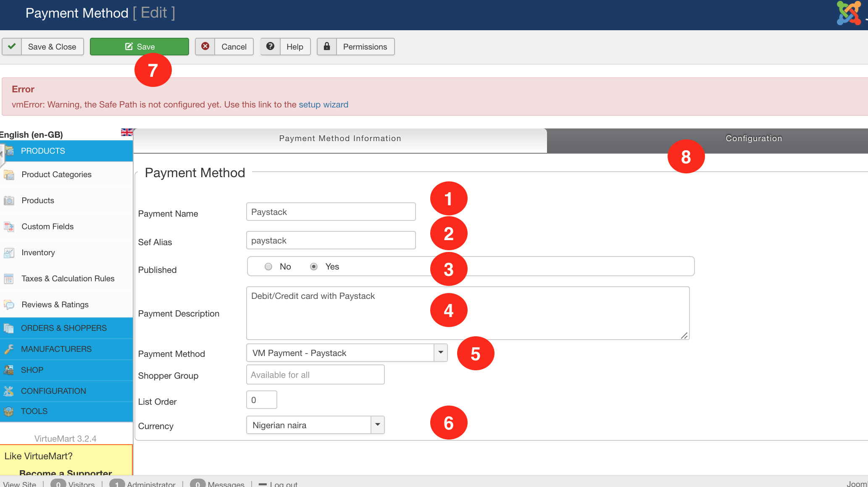The width and height of the screenshot is (868, 487).
Task: Click the Joomla logo icon
Action: (849, 13)
